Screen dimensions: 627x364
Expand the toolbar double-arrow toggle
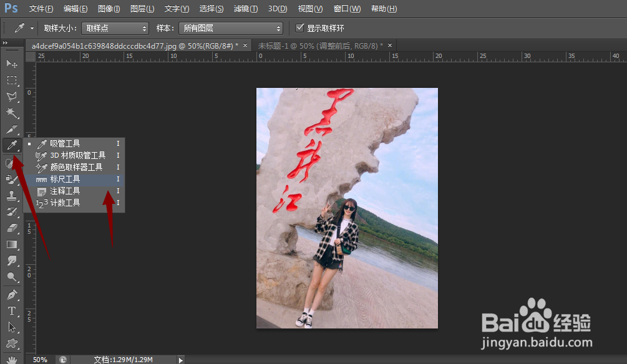click(x=5, y=42)
